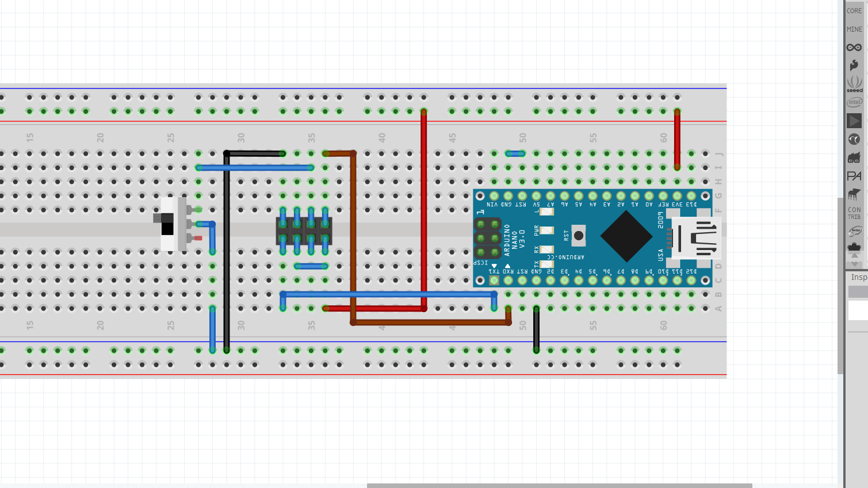Click the horizontal scrollbar at the bottom
868x488 pixels.
point(559,485)
